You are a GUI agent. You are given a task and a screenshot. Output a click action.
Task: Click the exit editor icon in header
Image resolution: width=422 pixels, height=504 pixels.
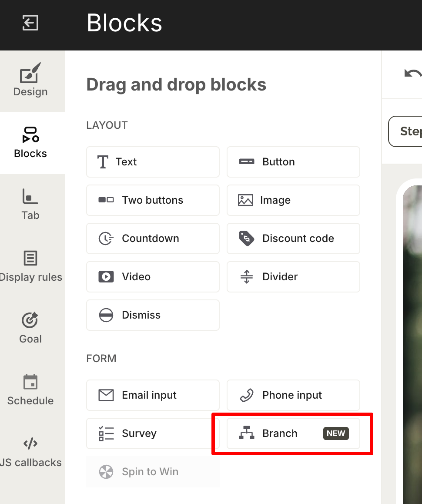pyautogui.click(x=30, y=23)
